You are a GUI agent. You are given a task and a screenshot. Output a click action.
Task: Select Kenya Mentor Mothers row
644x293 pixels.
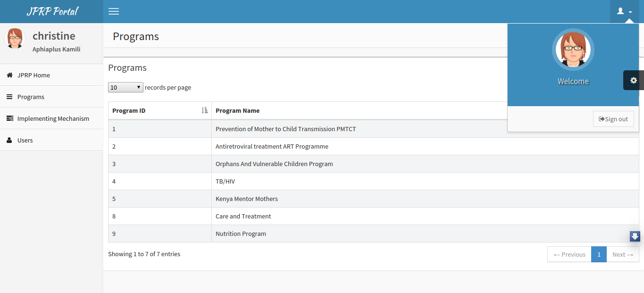[x=374, y=199]
